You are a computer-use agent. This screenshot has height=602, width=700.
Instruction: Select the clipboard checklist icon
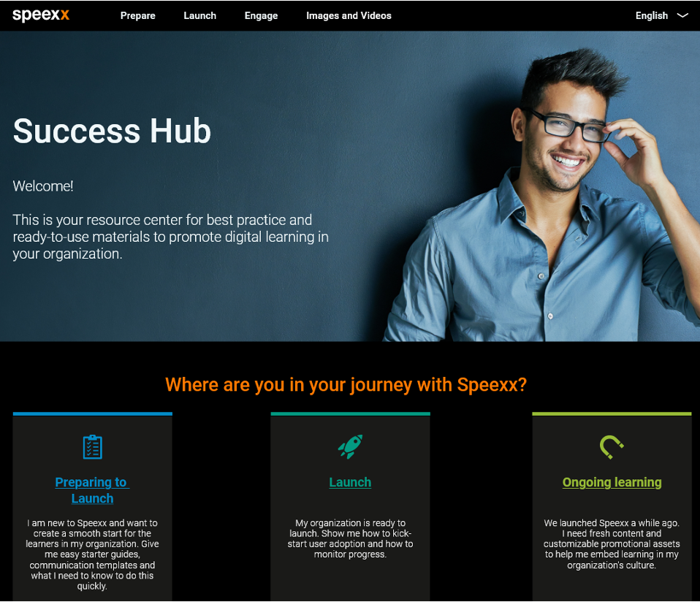click(x=92, y=446)
